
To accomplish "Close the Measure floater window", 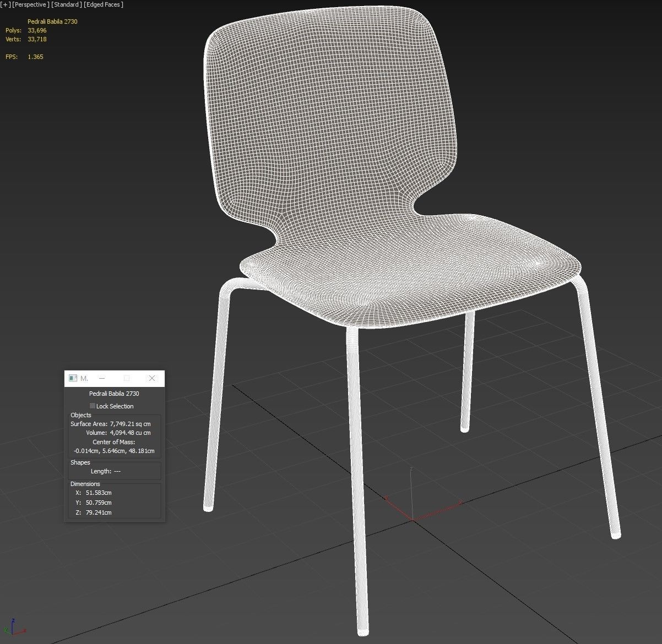I will [x=152, y=378].
